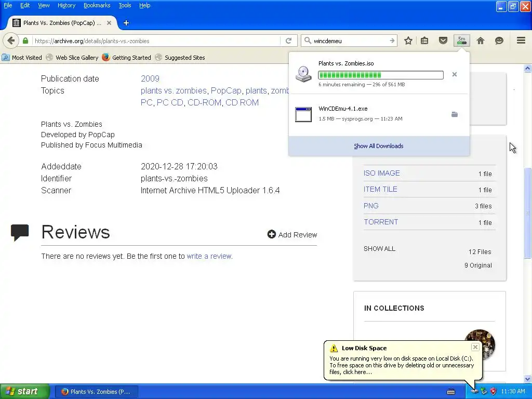Screen dimensions: 532x399
Task: Click the search box containing wincdemeu
Action: (350, 41)
